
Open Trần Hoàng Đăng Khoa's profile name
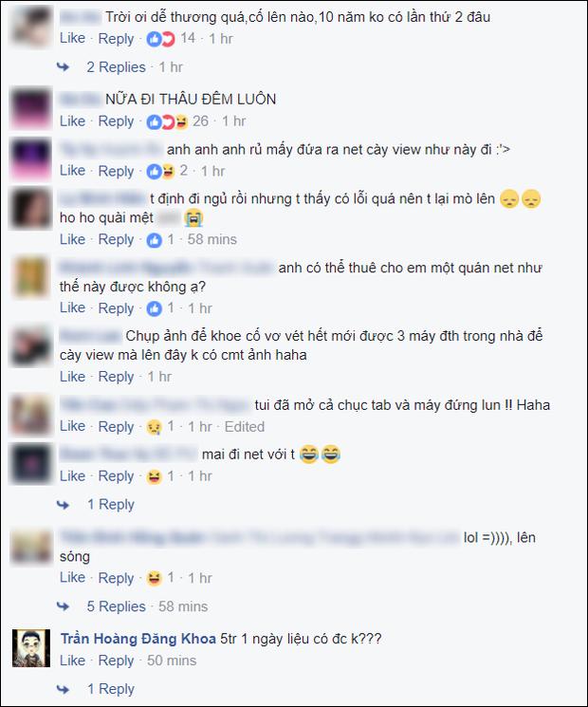[x=138, y=639]
